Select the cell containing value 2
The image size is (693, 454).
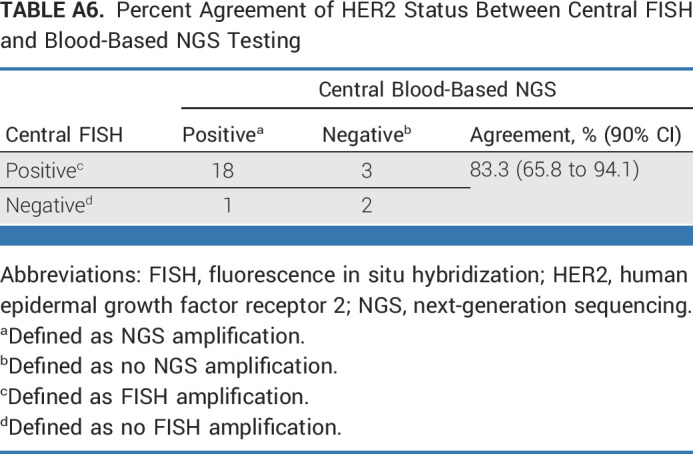366,206
